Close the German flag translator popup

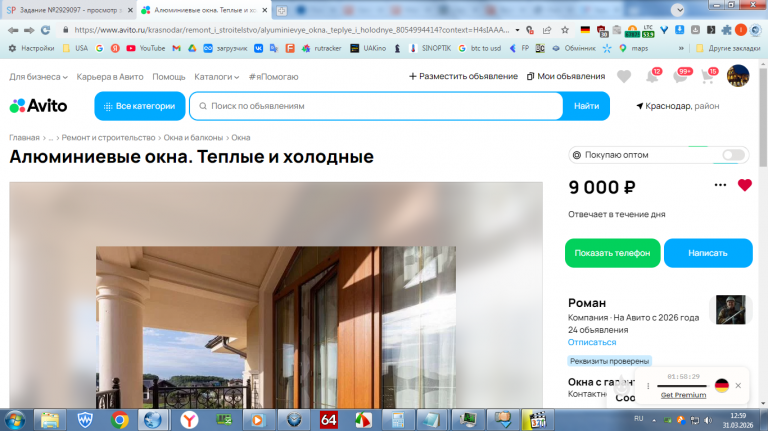[738, 385]
